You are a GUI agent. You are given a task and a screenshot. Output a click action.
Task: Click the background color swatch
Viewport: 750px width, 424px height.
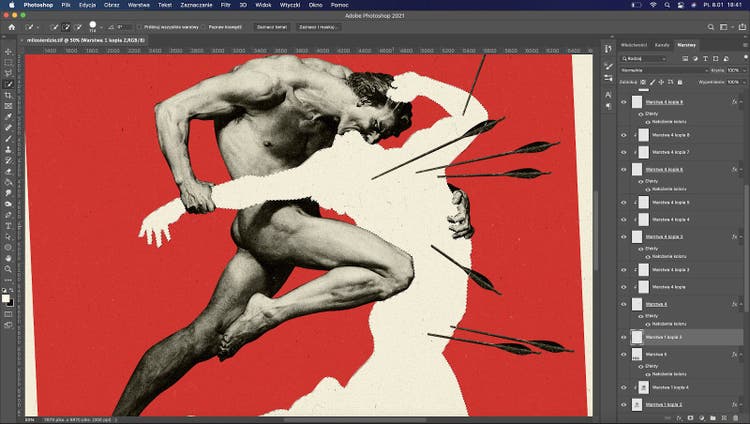[x=11, y=303]
